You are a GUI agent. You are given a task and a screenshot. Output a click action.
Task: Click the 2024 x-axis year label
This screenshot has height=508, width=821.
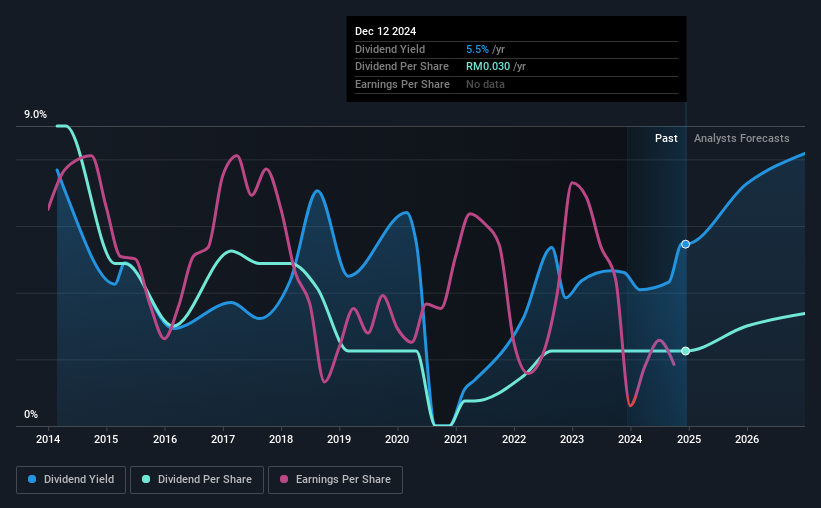click(630, 439)
